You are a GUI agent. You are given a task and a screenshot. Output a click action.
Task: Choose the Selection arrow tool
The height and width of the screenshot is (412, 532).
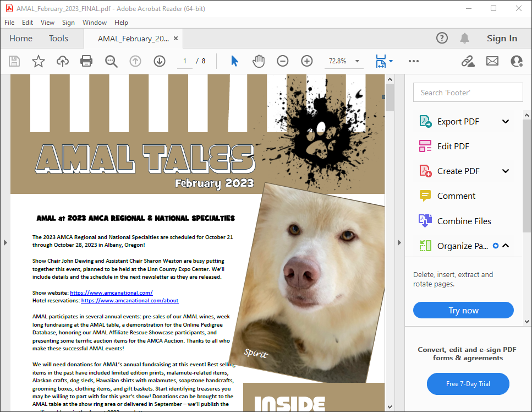pos(234,61)
